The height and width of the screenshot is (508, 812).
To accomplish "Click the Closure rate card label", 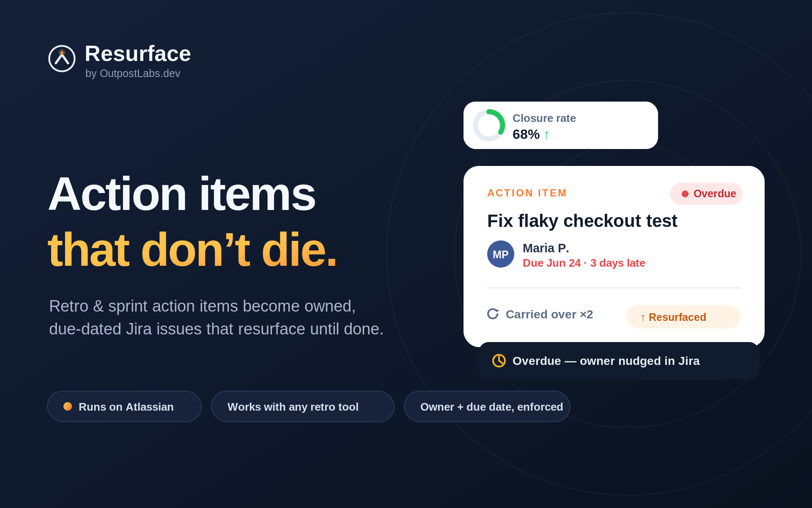I will (x=544, y=118).
